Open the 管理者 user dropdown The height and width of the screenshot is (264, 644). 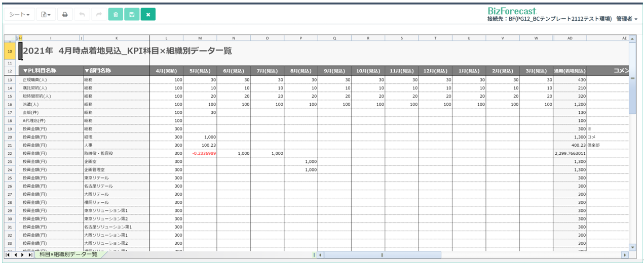pyautogui.click(x=627, y=19)
